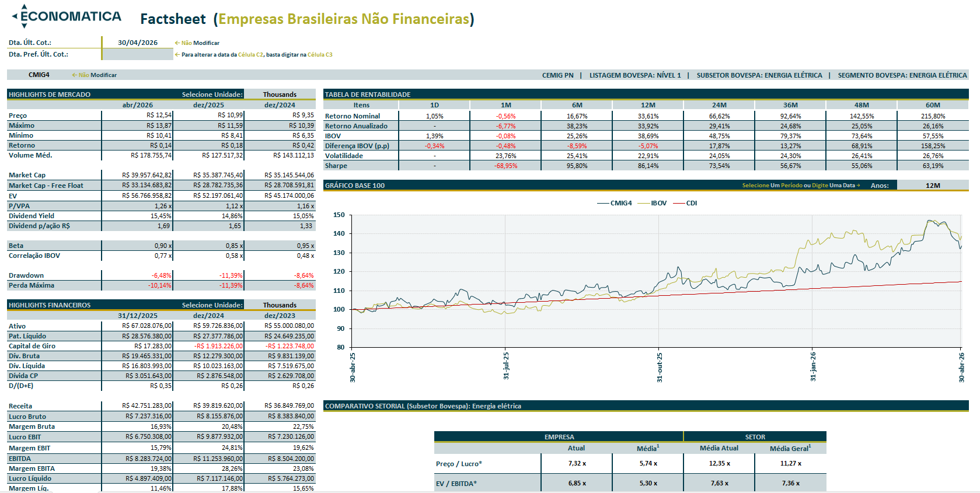Select the -68,95% Sharpe cell
This screenshot has height=493, width=980.
click(x=505, y=166)
